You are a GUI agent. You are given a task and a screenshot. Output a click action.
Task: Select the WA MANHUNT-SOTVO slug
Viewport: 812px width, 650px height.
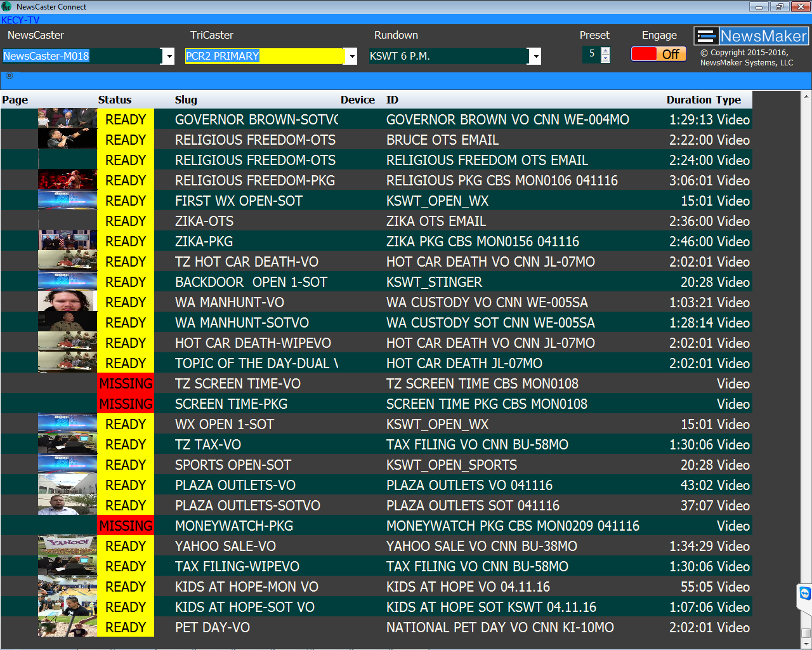click(x=242, y=322)
